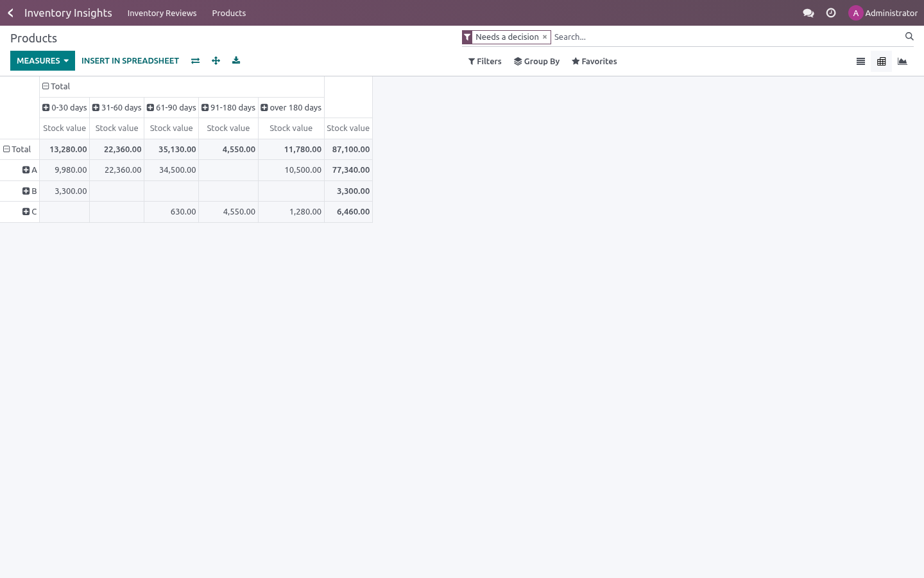The width and height of the screenshot is (924, 578).
Task: Switch to graph view
Action: (902, 62)
